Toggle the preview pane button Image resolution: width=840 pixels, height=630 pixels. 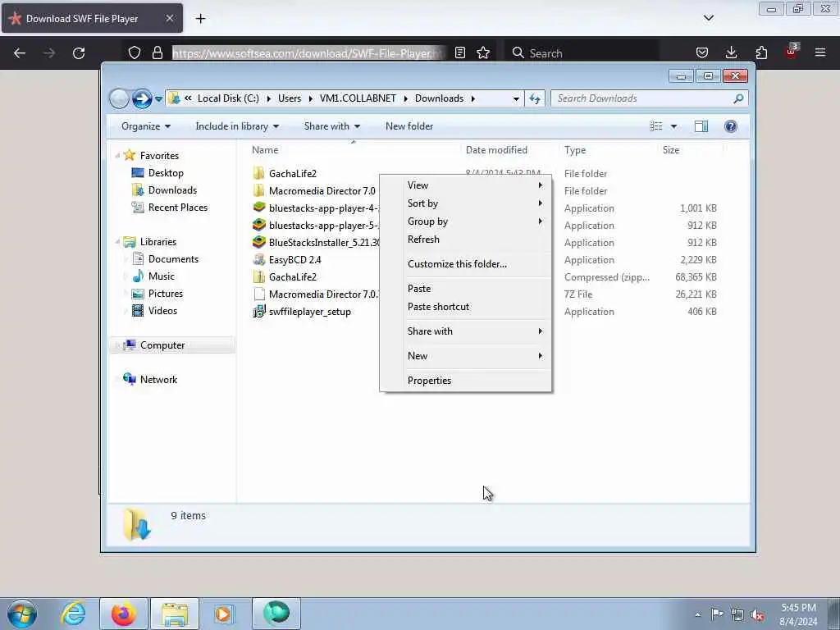[701, 126]
